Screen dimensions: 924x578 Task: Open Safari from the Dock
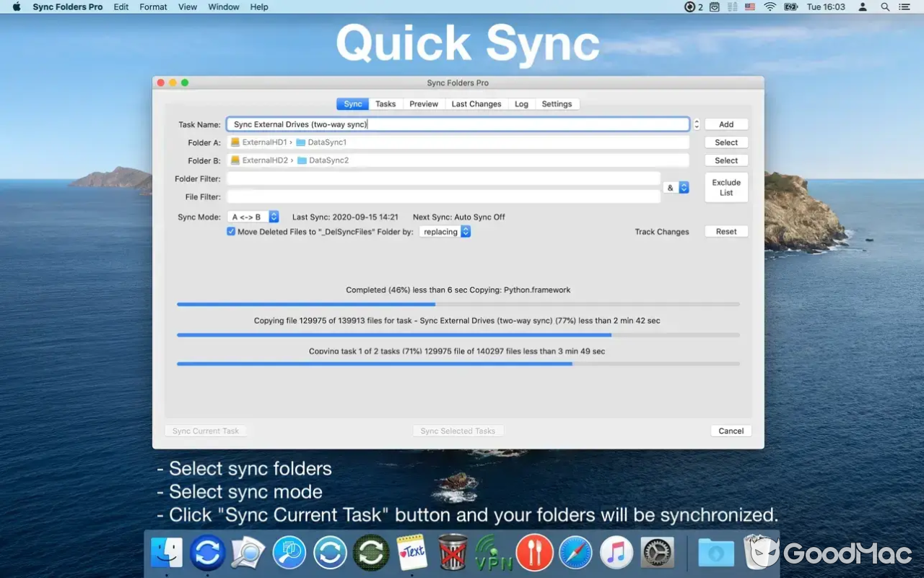point(575,553)
